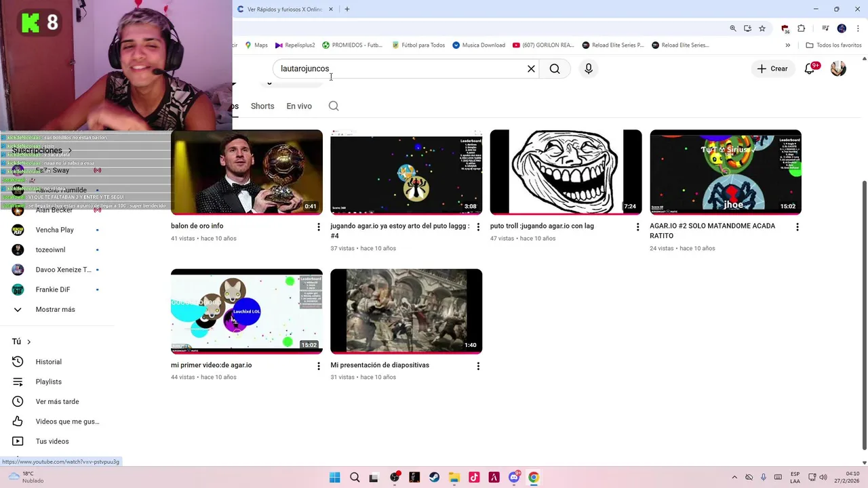Image resolution: width=868 pixels, height=488 pixels.
Task: Click Chrome zoom magnifier icon in address bar
Action: point(733,28)
